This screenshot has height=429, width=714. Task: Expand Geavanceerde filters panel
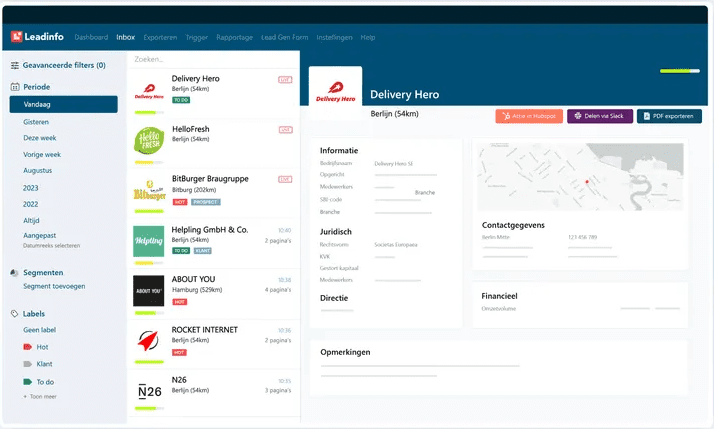tap(64, 65)
